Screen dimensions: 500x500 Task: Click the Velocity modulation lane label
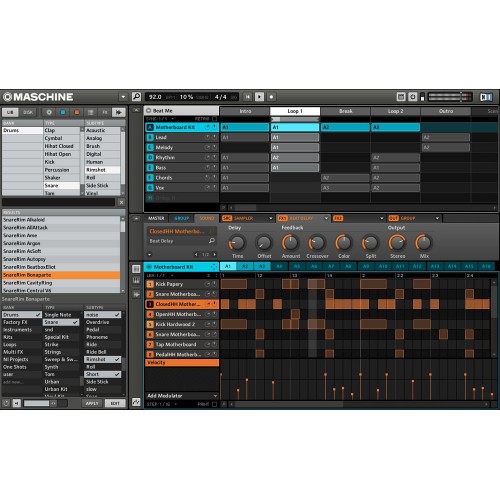(x=182, y=363)
